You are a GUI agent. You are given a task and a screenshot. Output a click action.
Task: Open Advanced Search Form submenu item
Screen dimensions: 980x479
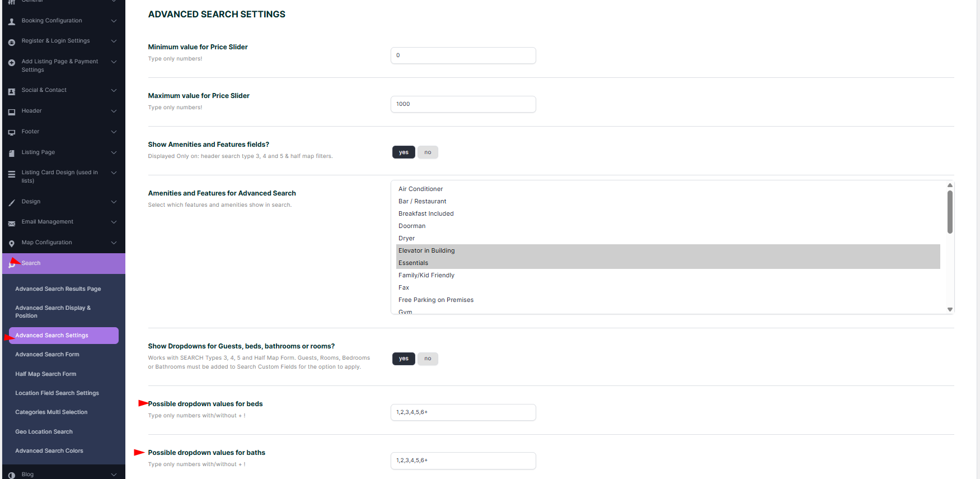click(47, 355)
